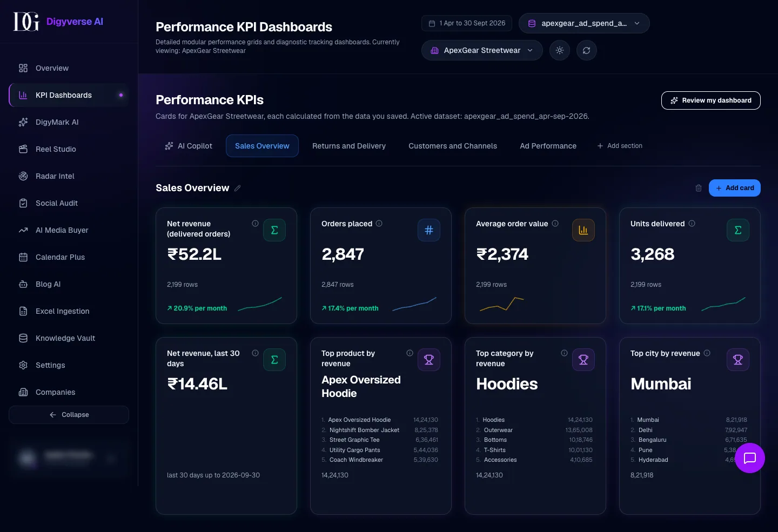Click the Bengaluru city row

689,440
